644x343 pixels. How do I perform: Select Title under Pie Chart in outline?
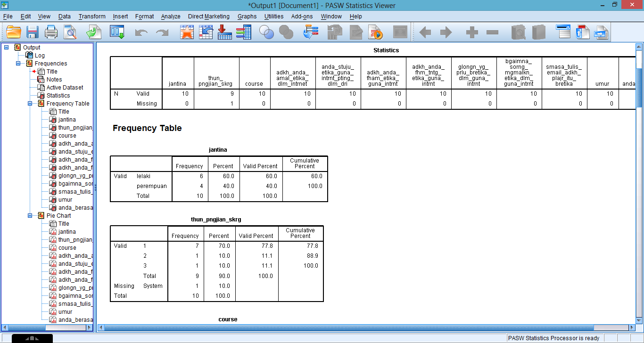click(x=64, y=223)
